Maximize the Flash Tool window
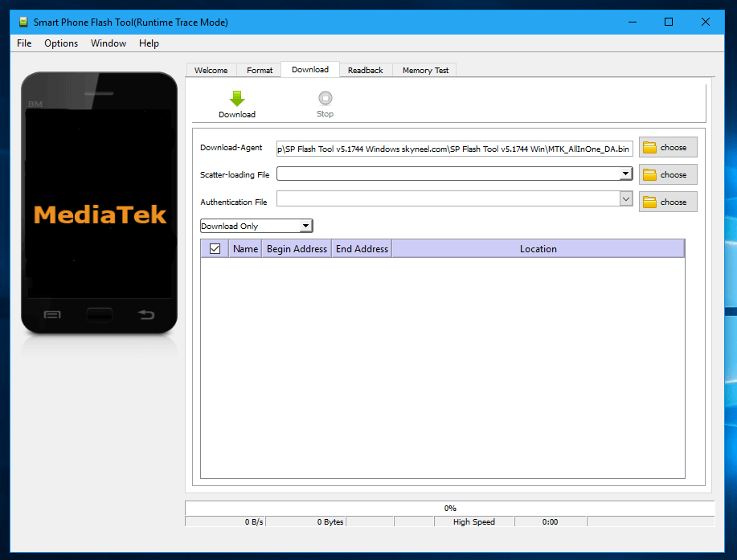The width and height of the screenshot is (737, 560). tap(669, 22)
